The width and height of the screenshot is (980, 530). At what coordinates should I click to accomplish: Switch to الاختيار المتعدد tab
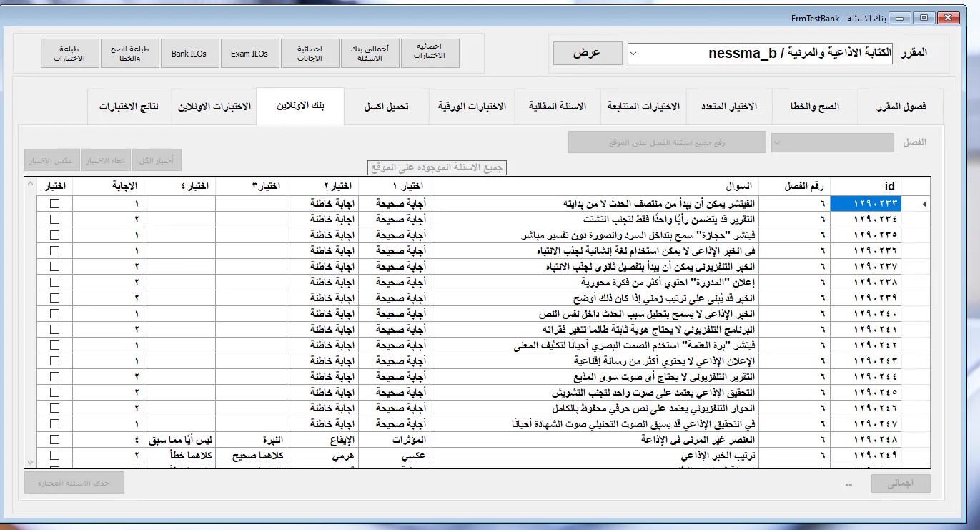[x=729, y=107]
